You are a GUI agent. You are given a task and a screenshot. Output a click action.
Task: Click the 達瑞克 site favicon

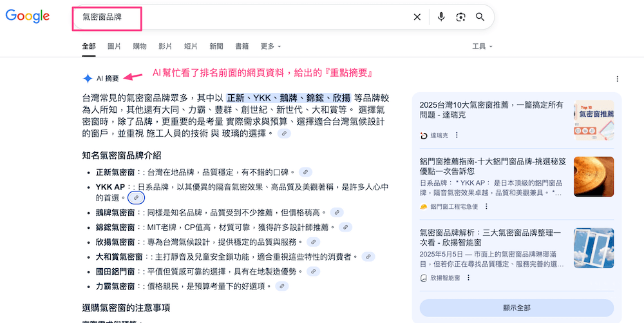[424, 135]
